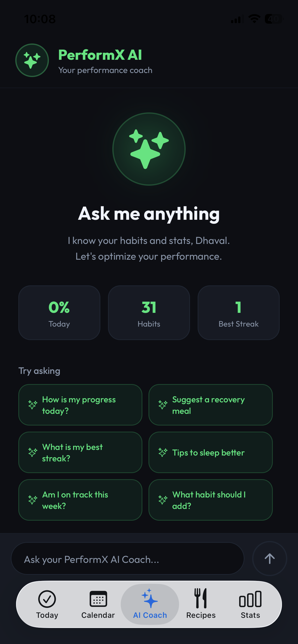
Task: Tap the sparkle icon inside the recovery meal chip
Action: coord(163,405)
